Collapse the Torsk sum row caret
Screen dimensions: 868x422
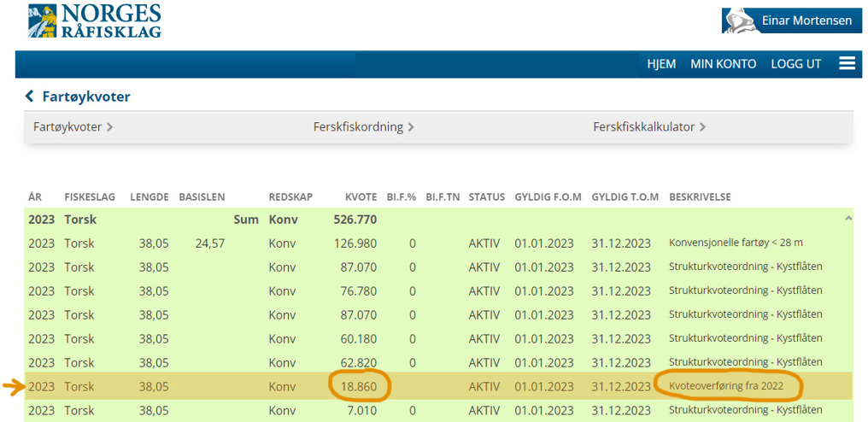click(847, 220)
